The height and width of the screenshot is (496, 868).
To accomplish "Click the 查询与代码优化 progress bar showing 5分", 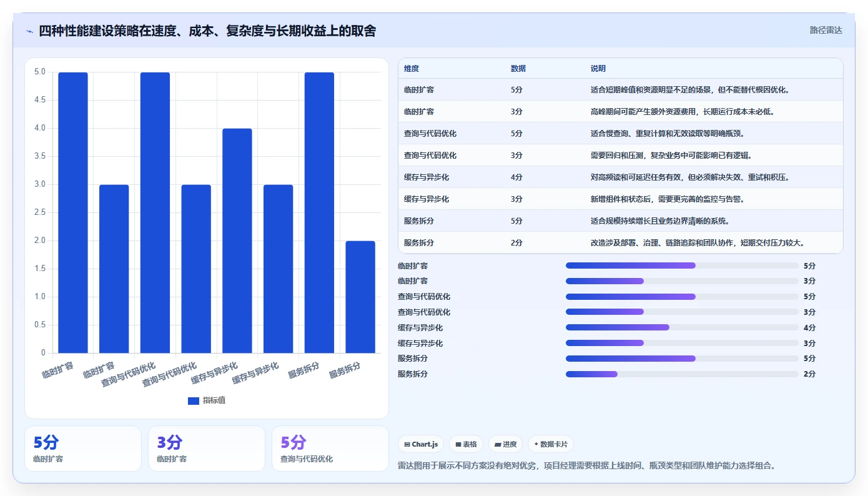I will pos(682,297).
